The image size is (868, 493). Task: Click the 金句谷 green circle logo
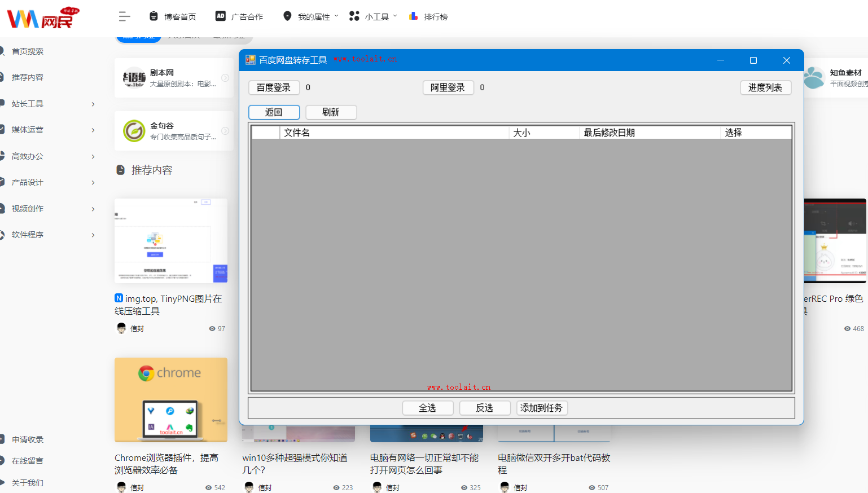click(x=134, y=131)
